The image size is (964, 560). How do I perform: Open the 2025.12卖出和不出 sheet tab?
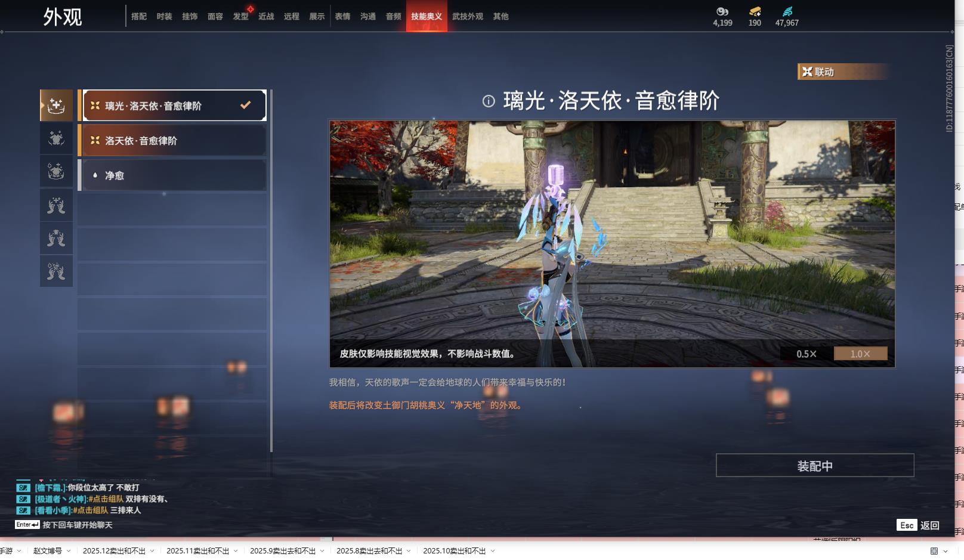(x=114, y=551)
